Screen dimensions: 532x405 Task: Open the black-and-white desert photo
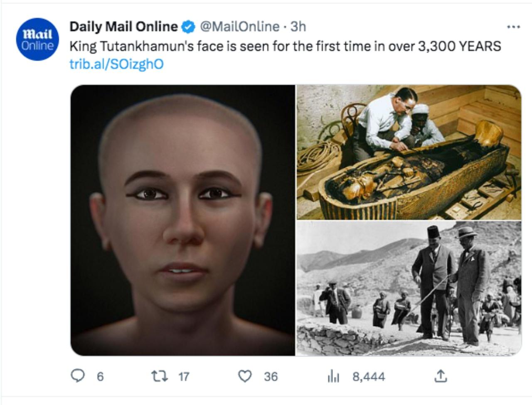click(x=409, y=288)
